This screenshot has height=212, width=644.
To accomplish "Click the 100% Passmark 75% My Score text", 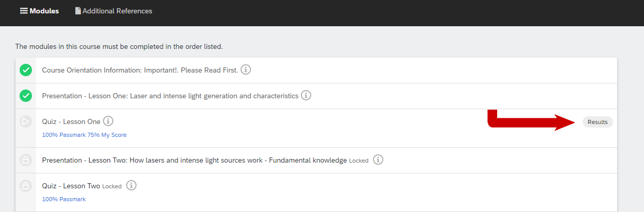I will click(84, 135).
